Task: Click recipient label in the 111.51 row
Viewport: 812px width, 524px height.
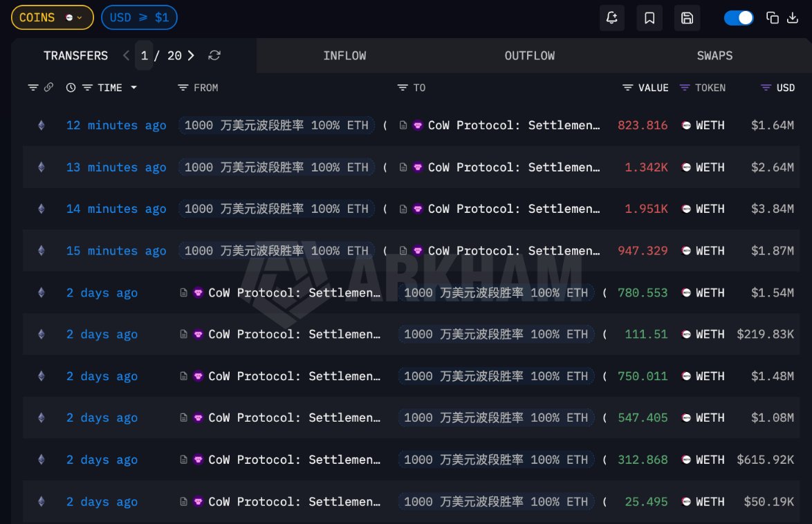Action: click(496, 335)
